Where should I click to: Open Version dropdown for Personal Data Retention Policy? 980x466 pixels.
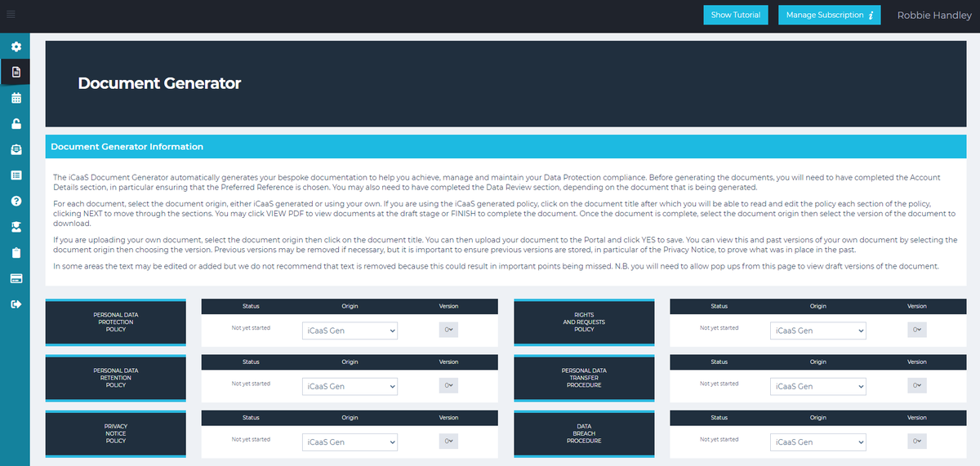coord(448,385)
